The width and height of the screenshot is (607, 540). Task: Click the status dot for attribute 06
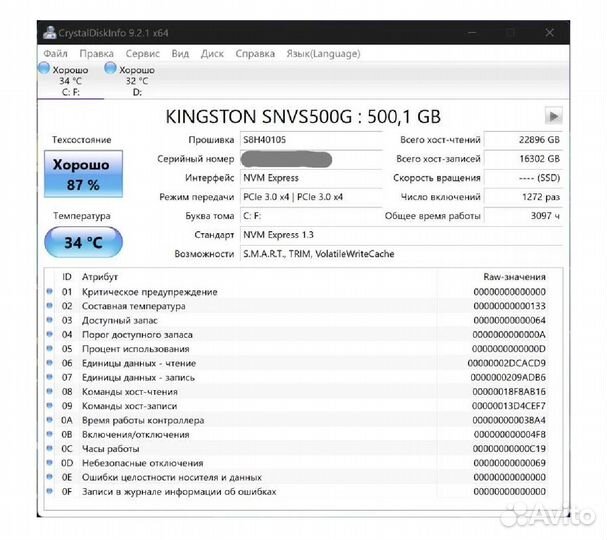(50, 363)
